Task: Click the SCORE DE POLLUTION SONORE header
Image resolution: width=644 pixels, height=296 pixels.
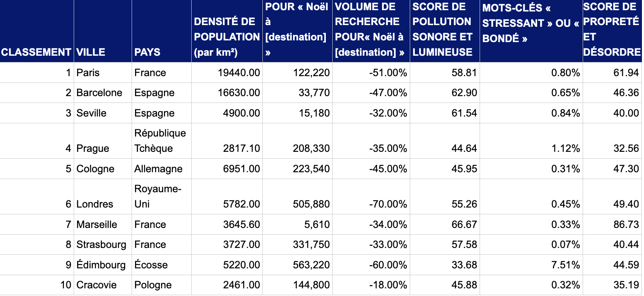Action: pyautogui.click(x=444, y=30)
